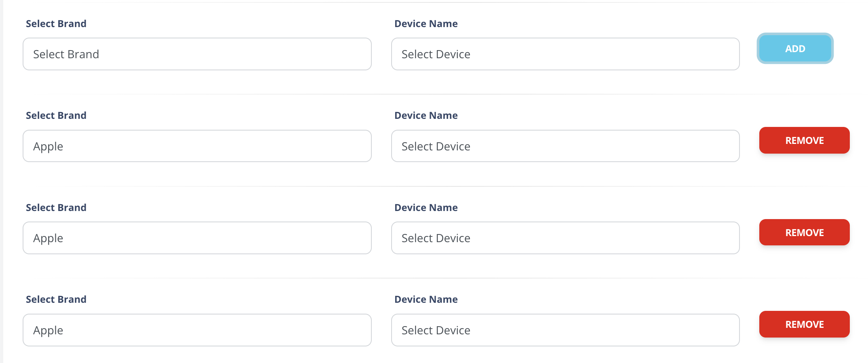
Task: Open the Select Device dropdown in top row
Action: click(565, 54)
